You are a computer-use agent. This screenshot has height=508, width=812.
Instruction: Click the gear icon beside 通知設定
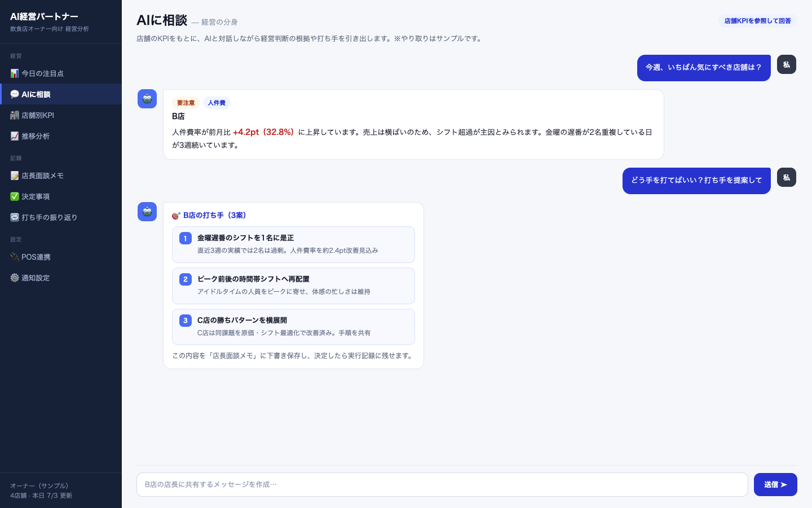click(x=15, y=278)
